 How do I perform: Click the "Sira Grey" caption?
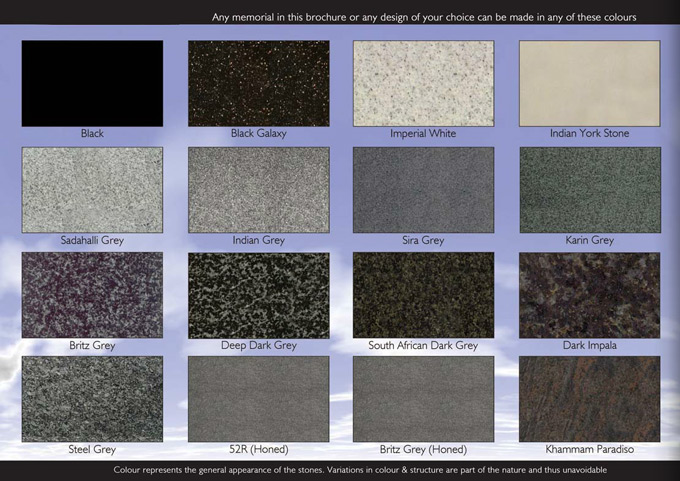coord(423,240)
